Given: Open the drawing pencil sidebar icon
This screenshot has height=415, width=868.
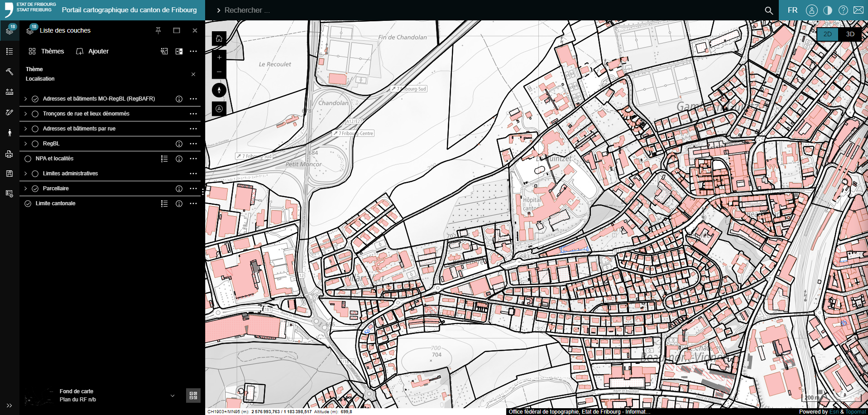Looking at the screenshot, I should tap(10, 112).
